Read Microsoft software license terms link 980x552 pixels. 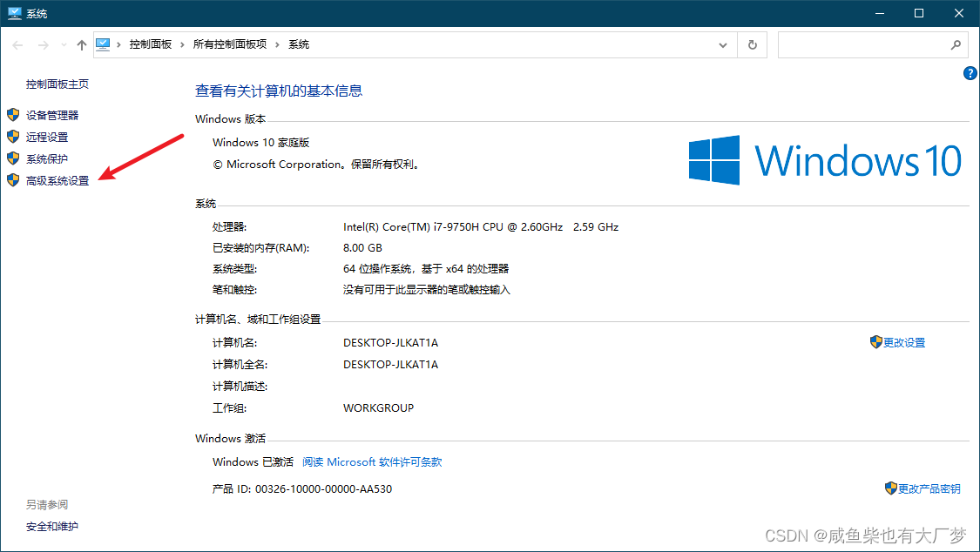(372, 462)
